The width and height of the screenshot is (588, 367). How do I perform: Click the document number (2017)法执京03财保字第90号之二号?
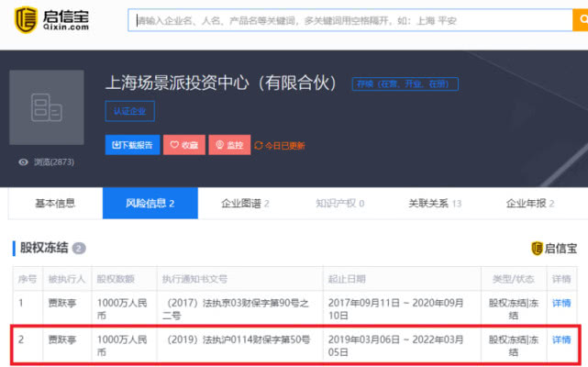click(x=237, y=309)
